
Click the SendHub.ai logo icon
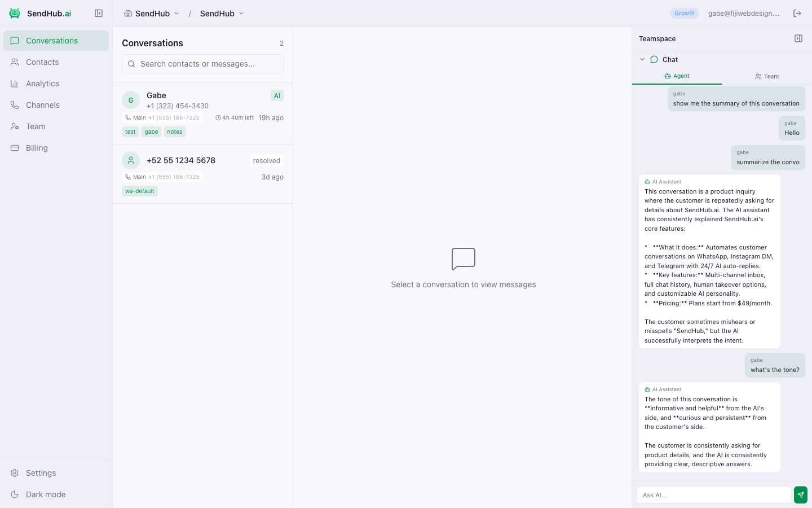coord(15,13)
